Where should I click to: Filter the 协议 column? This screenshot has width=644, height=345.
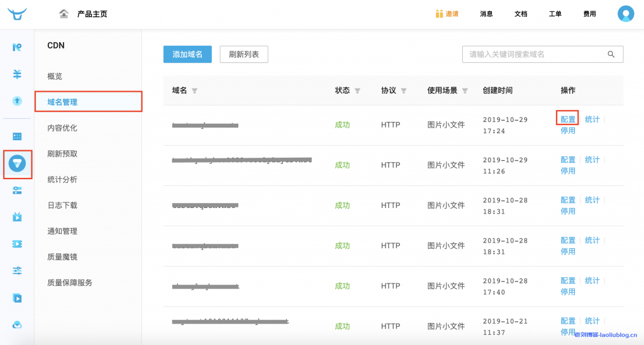403,90
